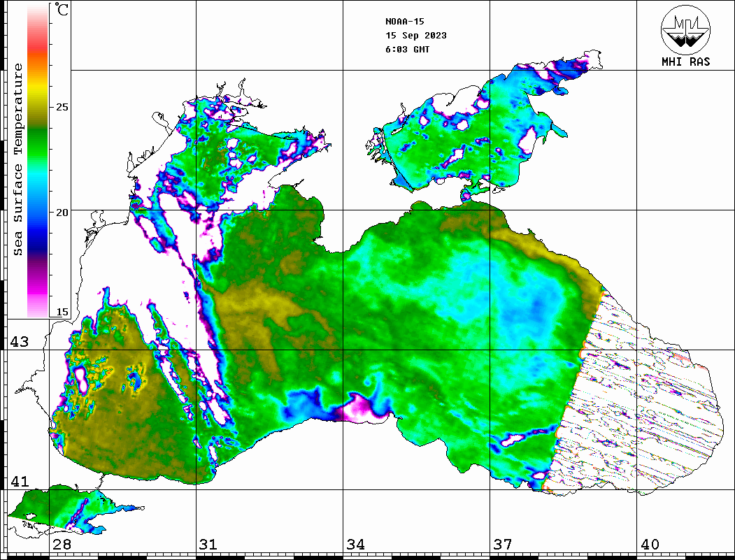Click the '15' value on temperature scale
Screen dimensions: 735x560
click(62, 312)
